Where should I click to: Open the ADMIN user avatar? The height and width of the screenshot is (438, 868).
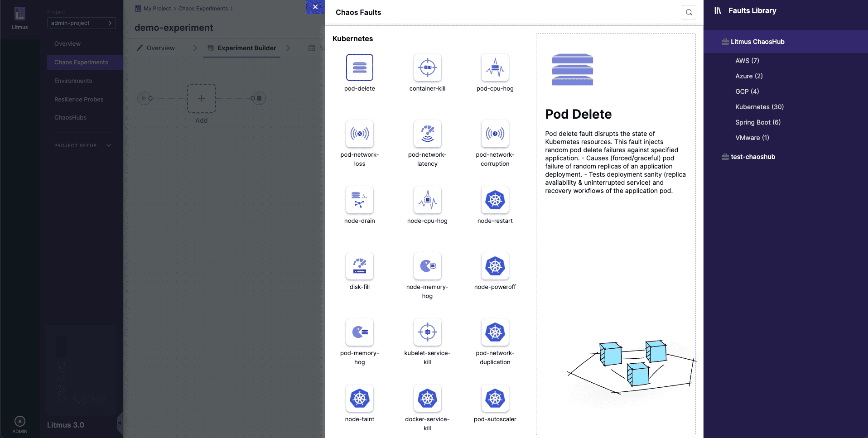coord(20,421)
